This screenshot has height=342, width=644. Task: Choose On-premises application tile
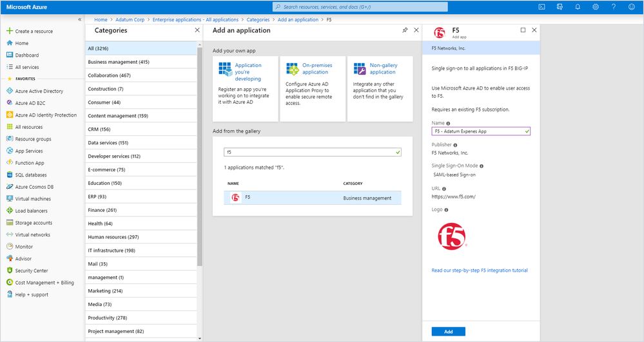coord(313,89)
